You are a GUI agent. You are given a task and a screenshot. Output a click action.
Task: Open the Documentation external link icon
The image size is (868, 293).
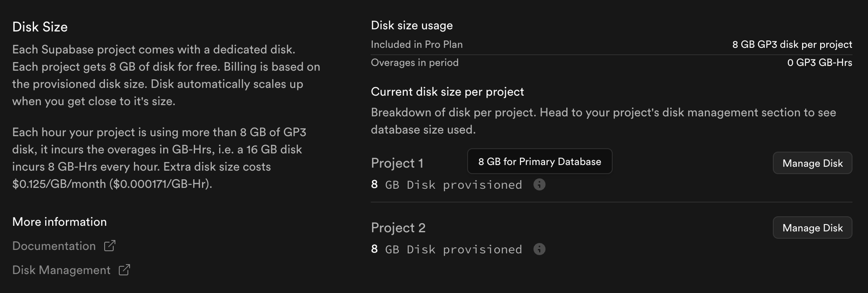110,246
